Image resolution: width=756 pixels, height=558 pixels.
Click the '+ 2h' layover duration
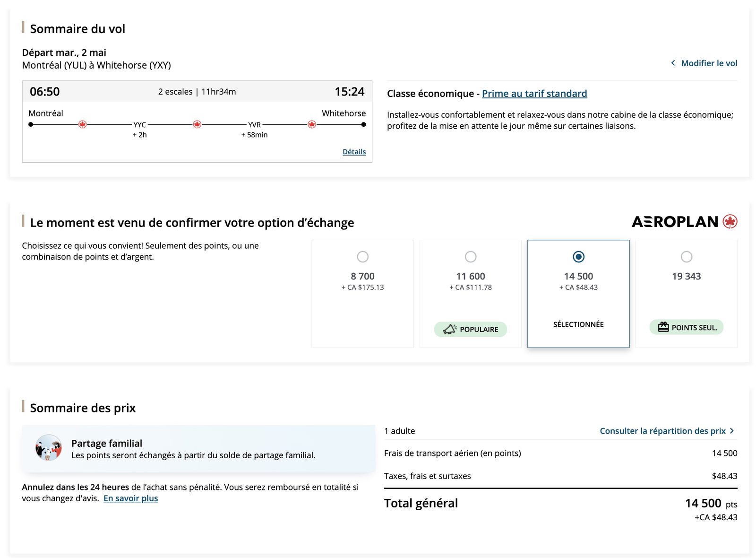140,135
